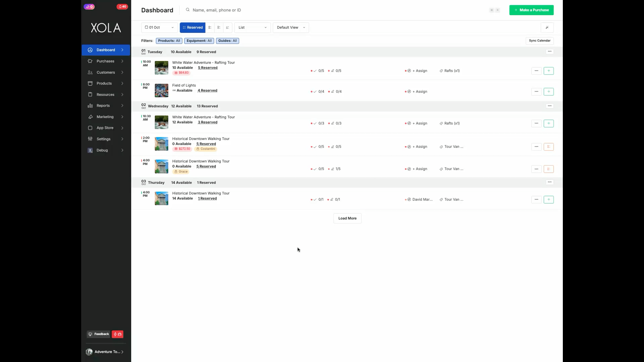Click the Costantini lock tag
This screenshot has height=362, width=644.
click(x=206, y=149)
